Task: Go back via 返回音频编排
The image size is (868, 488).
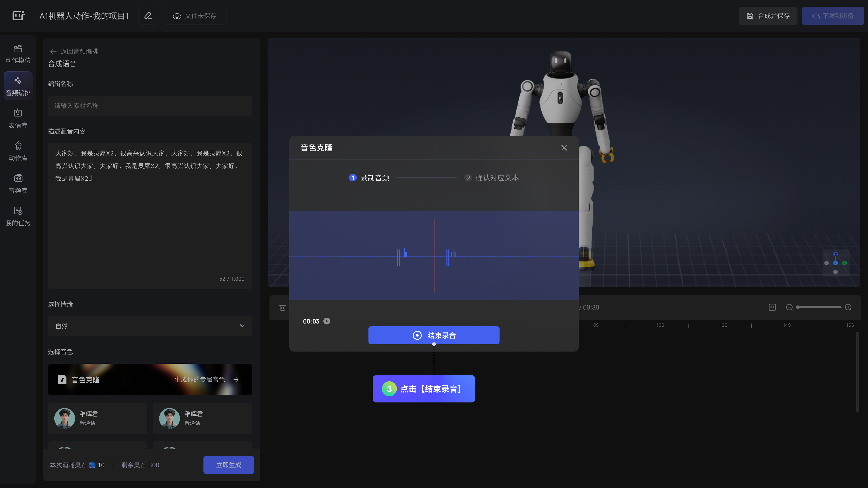Action: click(x=74, y=51)
